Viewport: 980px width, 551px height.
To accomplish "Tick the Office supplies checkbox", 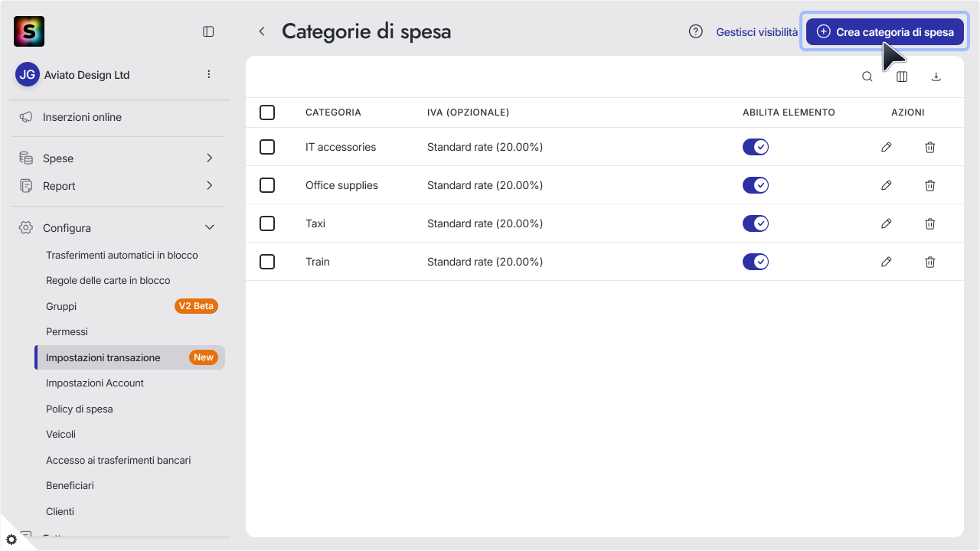I will coord(267,185).
